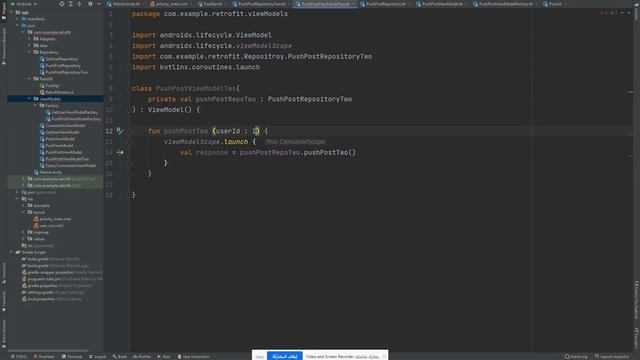Select GetUserViewModel in project tree
This screenshot has height=360, width=640.
[59, 132]
